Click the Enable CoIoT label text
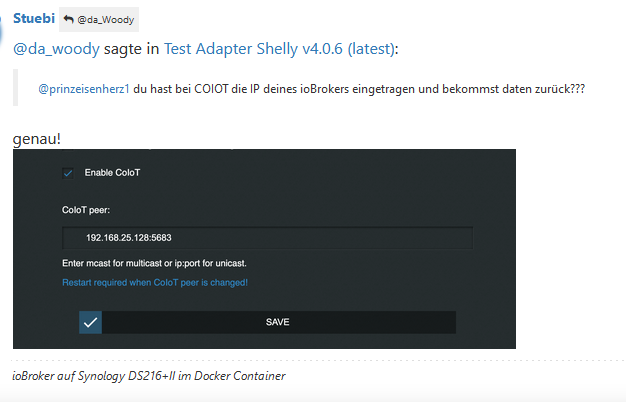 coord(112,172)
